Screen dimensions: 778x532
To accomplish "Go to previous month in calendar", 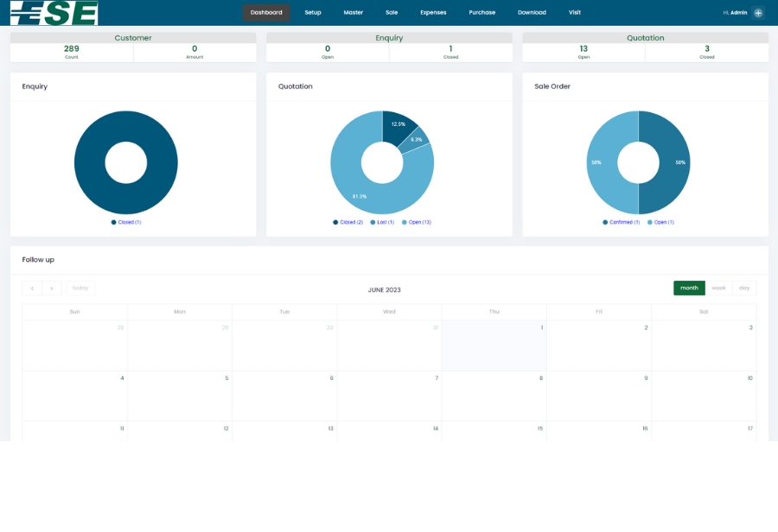I will (x=32, y=288).
